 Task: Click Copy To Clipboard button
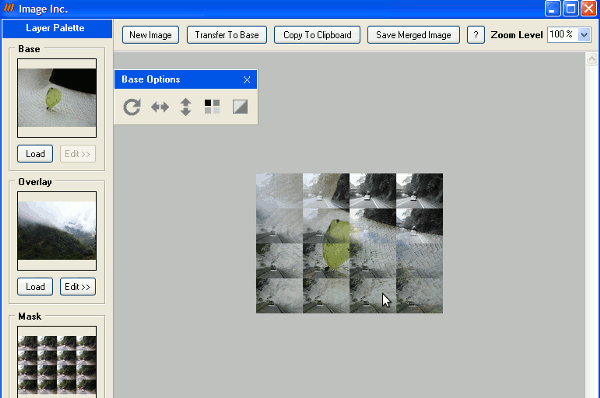pyautogui.click(x=317, y=35)
